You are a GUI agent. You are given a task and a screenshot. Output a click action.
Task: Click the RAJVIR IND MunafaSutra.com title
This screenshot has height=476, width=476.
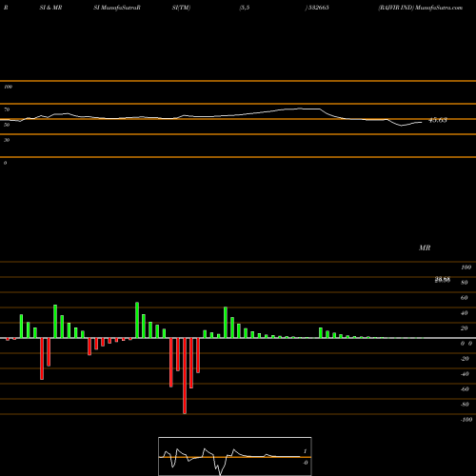[x=421, y=8]
